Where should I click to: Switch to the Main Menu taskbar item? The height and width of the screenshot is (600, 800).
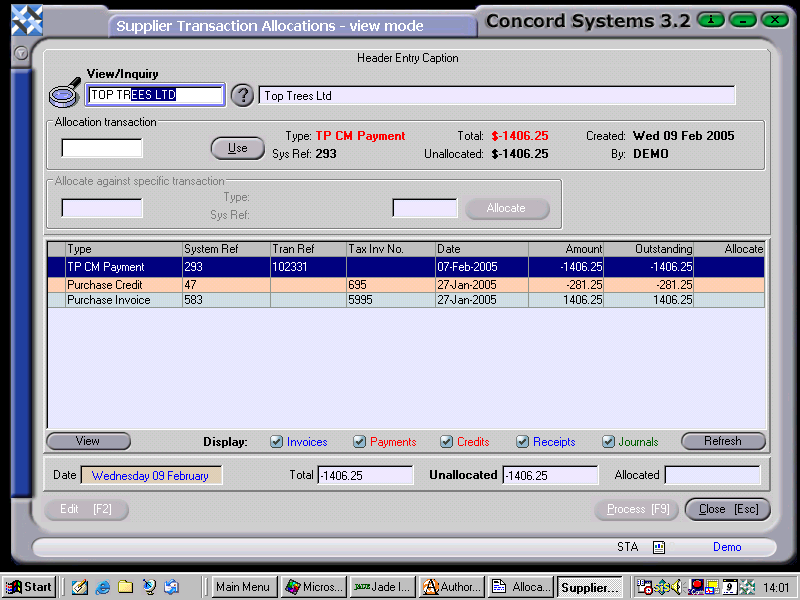pos(242,587)
